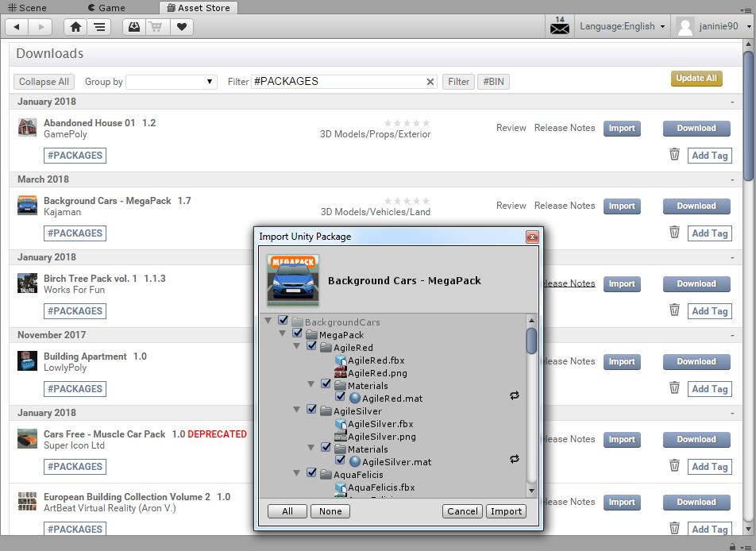756x551 pixels.
Task: Delete Muscle Car Pack with trash icon
Action: point(674,465)
